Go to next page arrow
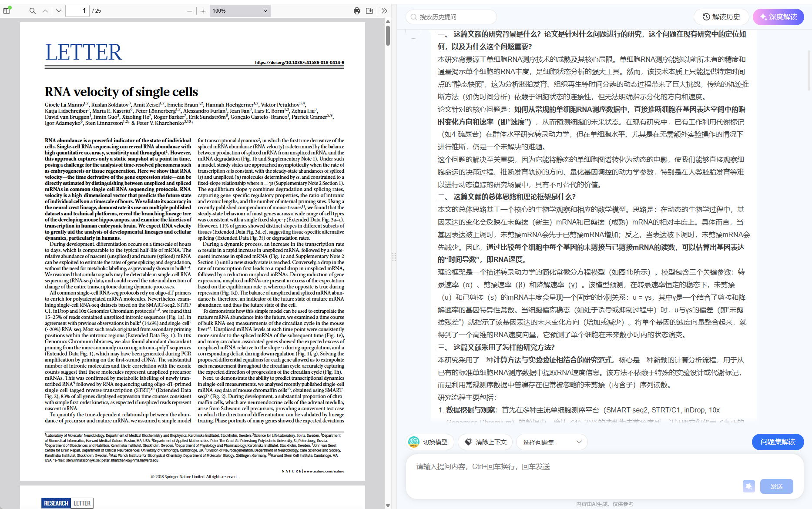This screenshot has height=509, width=812. tap(59, 11)
